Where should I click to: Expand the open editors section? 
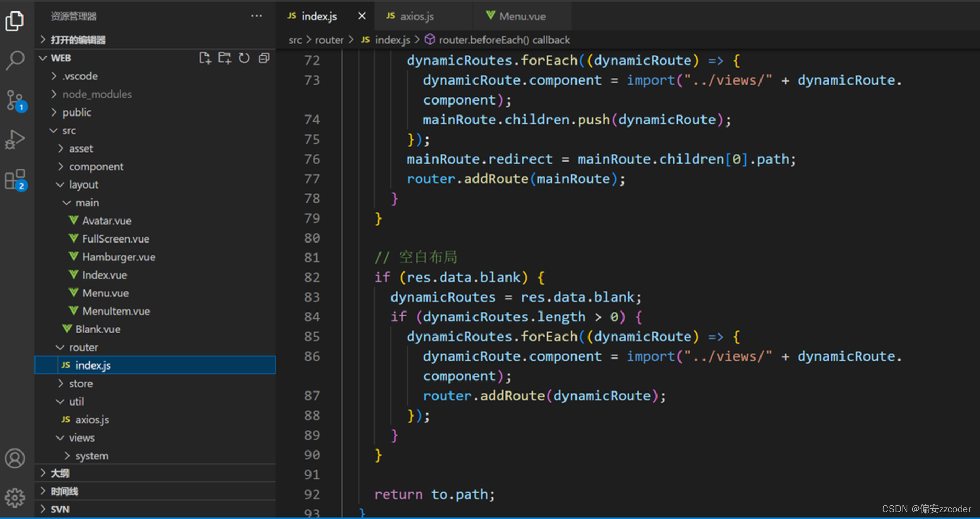(x=155, y=40)
